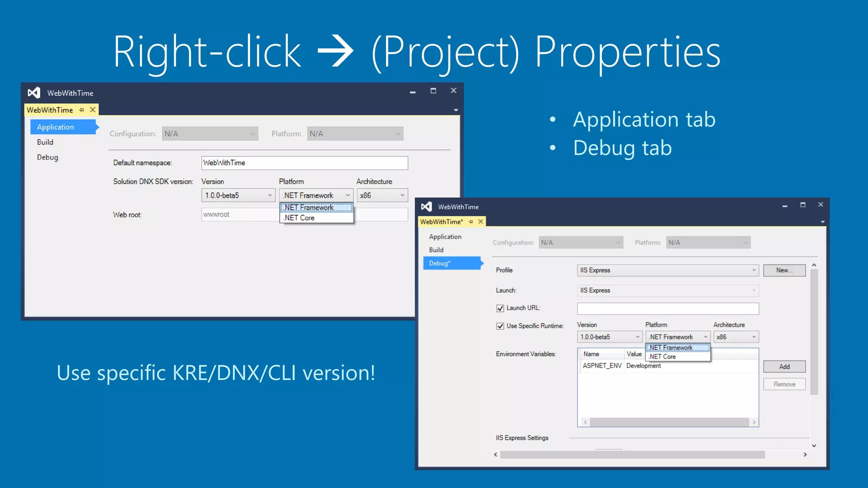The width and height of the screenshot is (868, 488).
Task: Click the Default namespace field
Action: click(305, 163)
